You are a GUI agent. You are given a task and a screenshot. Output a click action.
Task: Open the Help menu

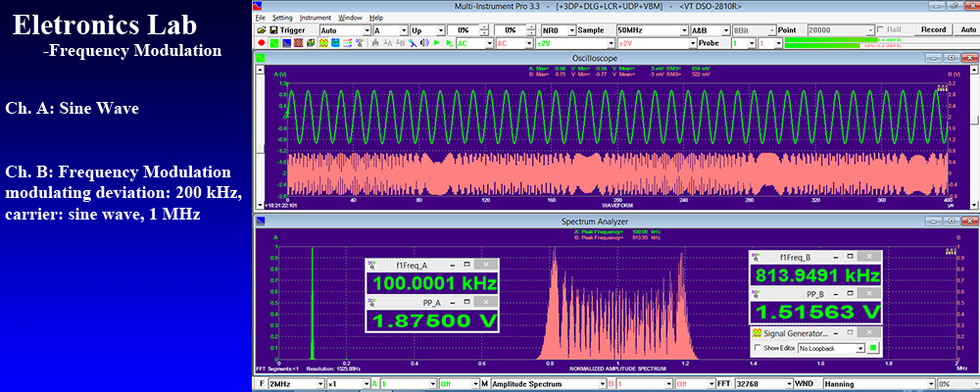pos(376,18)
